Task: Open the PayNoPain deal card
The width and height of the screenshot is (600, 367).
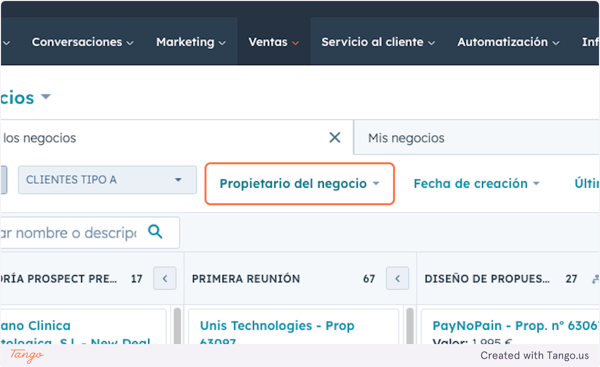Action: (515, 326)
